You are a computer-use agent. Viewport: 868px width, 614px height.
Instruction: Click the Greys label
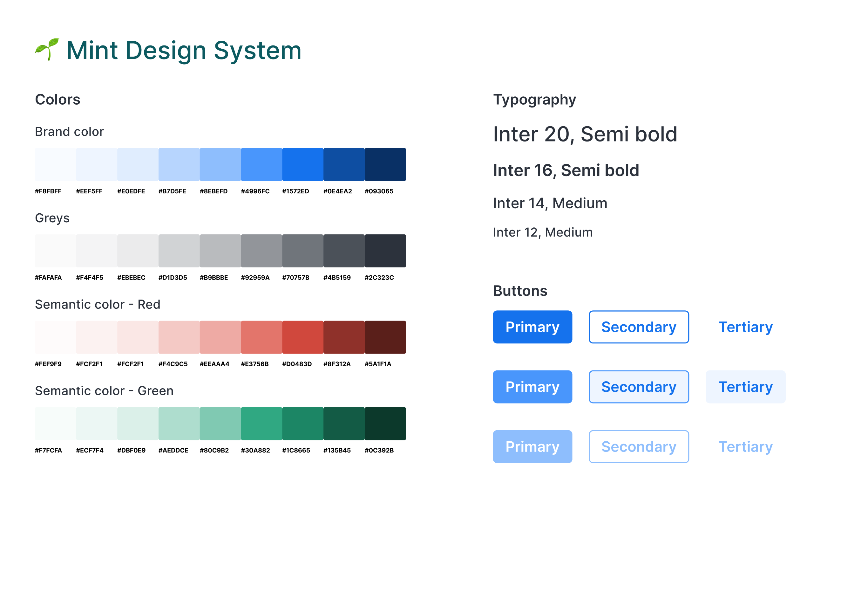tap(52, 218)
